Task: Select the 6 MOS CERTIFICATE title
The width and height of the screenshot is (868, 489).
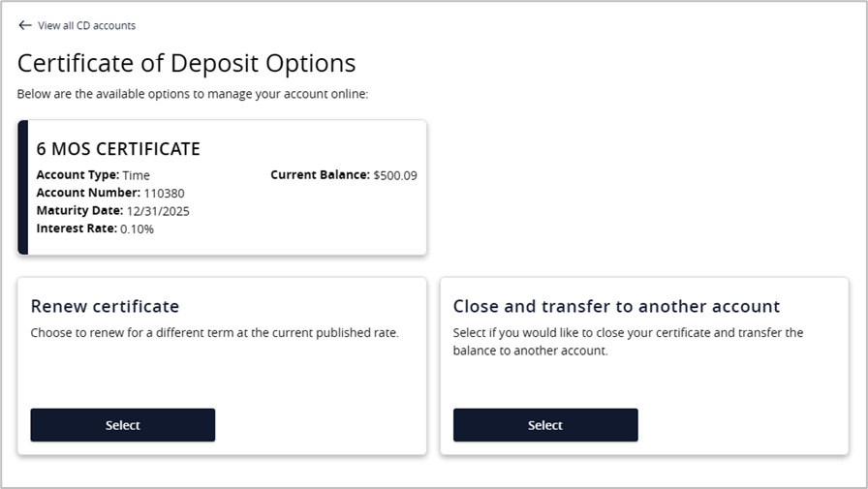Action: pos(118,149)
